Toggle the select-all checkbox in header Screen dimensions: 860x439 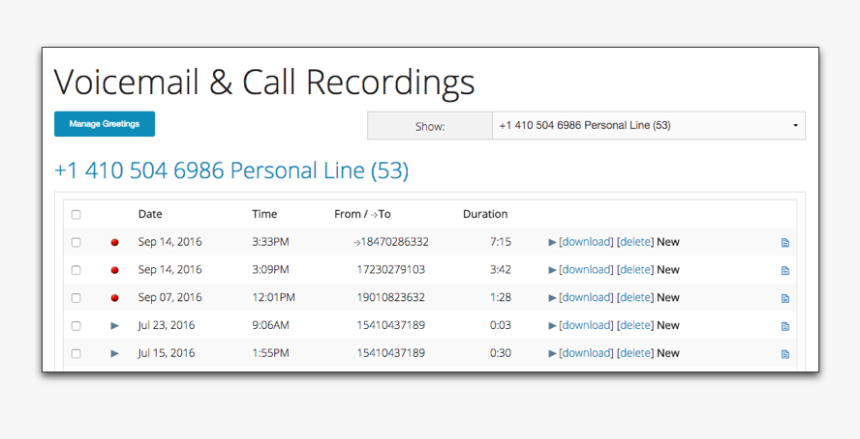tap(76, 214)
